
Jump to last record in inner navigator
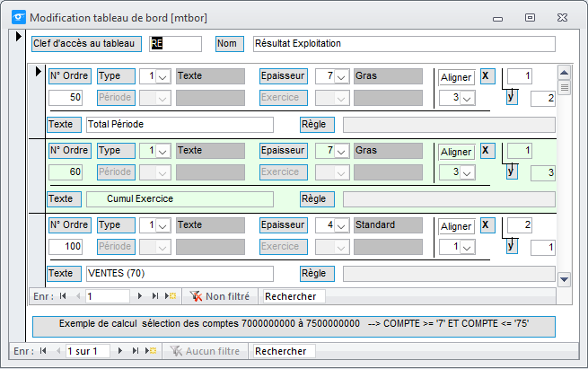(x=155, y=296)
